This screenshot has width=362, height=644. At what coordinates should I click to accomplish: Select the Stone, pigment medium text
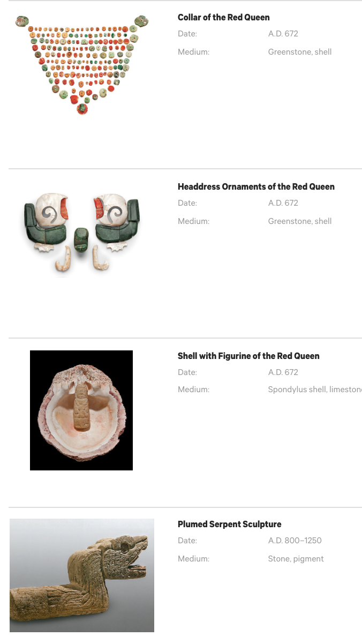coord(296,559)
